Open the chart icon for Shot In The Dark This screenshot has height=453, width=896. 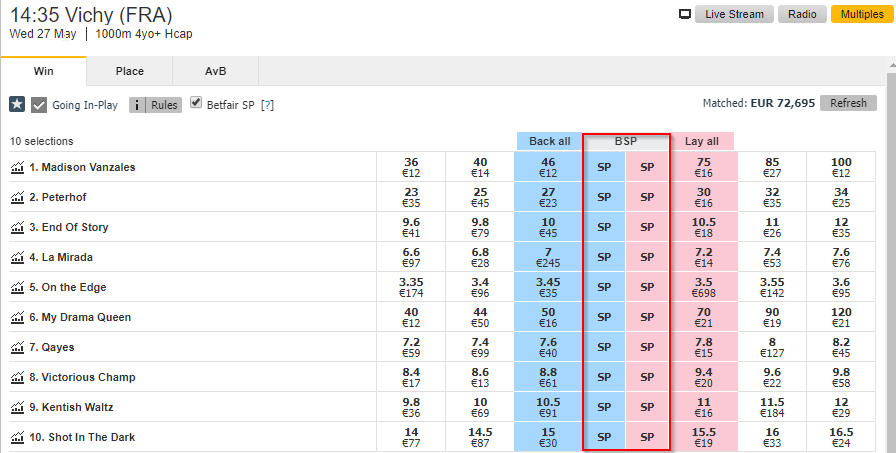click(x=17, y=437)
